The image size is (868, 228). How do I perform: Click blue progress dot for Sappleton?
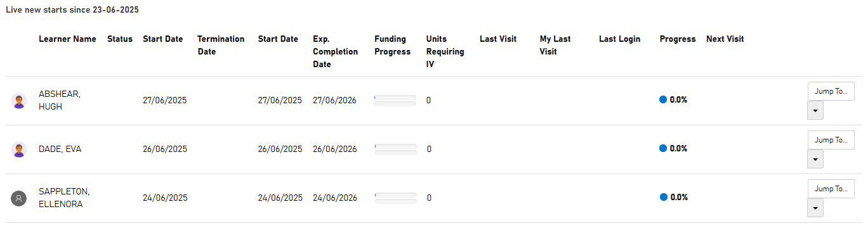[x=664, y=197]
